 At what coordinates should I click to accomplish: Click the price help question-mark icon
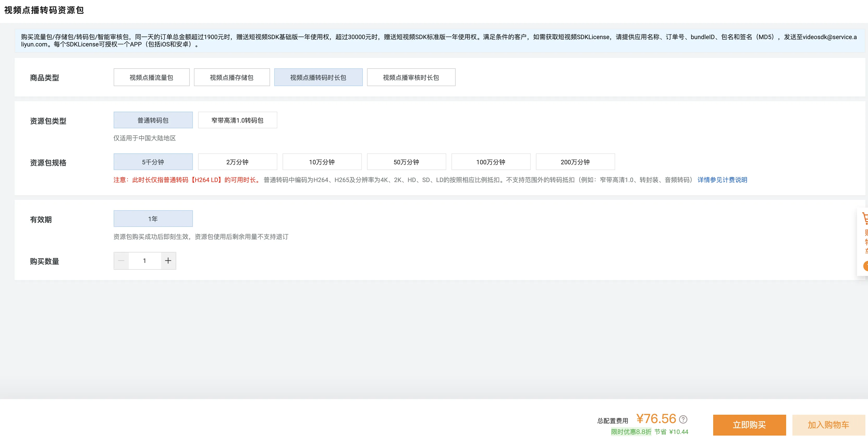click(x=683, y=419)
